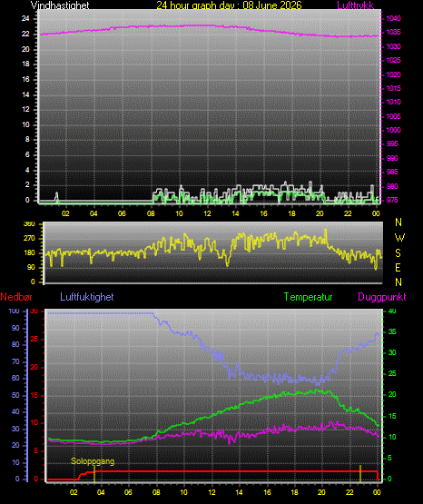This screenshot has height=504, width=423.
Task: Click the S compass direction letter
Action: click(x=398, y=253)
